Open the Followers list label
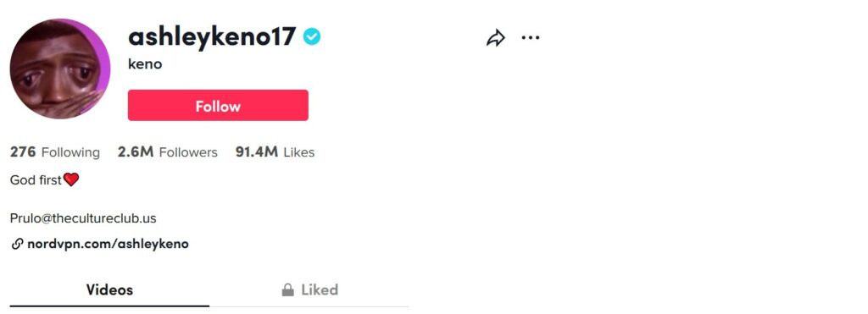The width and height of the screenshot is (868, 314). pos(188,152)
